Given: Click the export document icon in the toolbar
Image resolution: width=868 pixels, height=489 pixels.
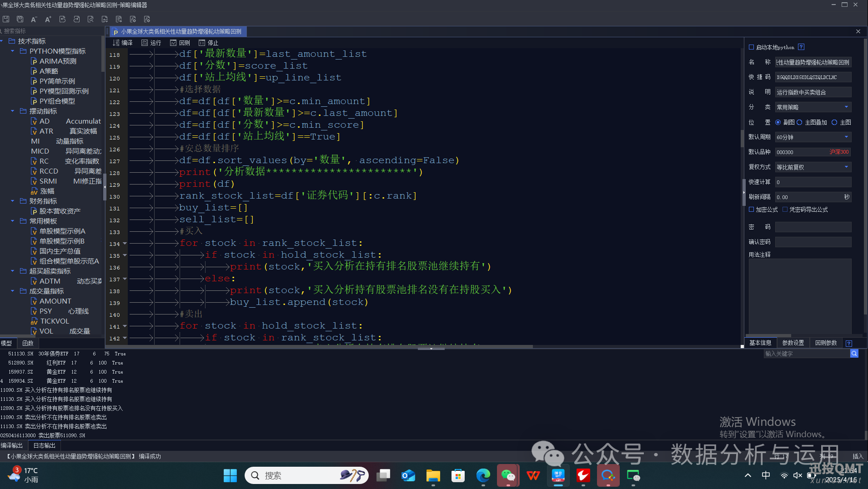Looking at the screenshot, I should point(119,19).
